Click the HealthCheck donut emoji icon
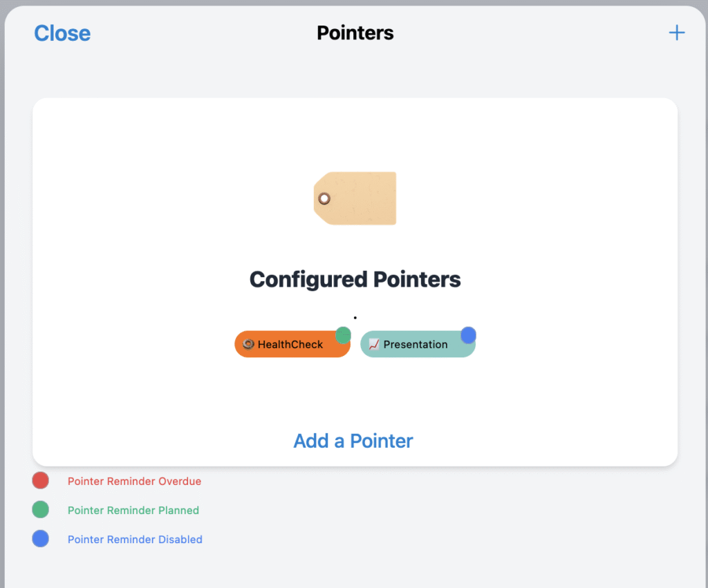This screenshot has width=708, height=588. (248, 344)
